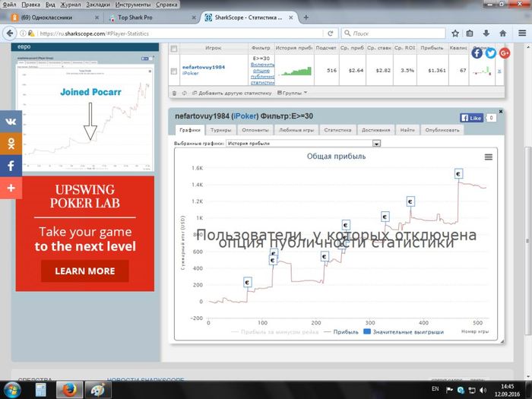Open more sharing options plus icon
Image resolution: width=532 pixels, height=399 pixels.
pos(11,188)
